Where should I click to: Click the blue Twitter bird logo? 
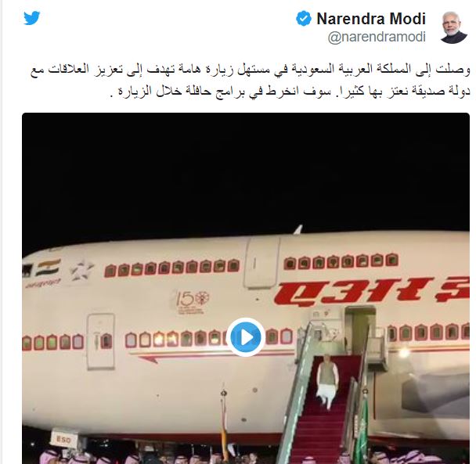coord(32,18)
